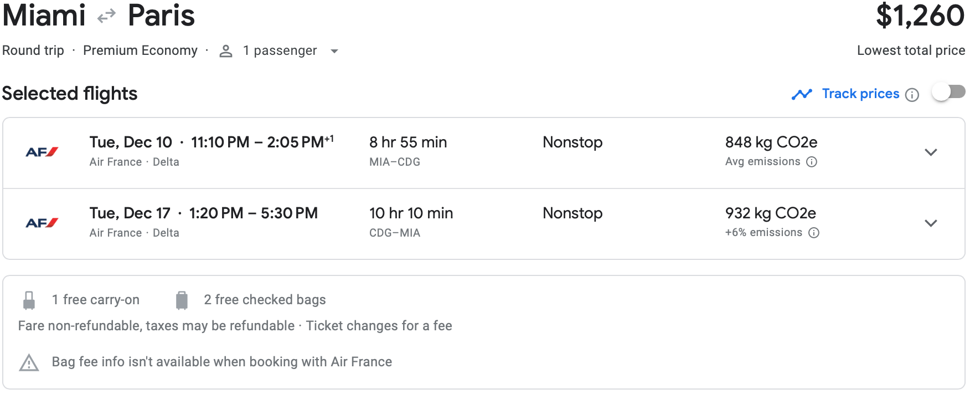Click the Air France logo on return flight
Screen dimensions: 980x399
point(42,223)
